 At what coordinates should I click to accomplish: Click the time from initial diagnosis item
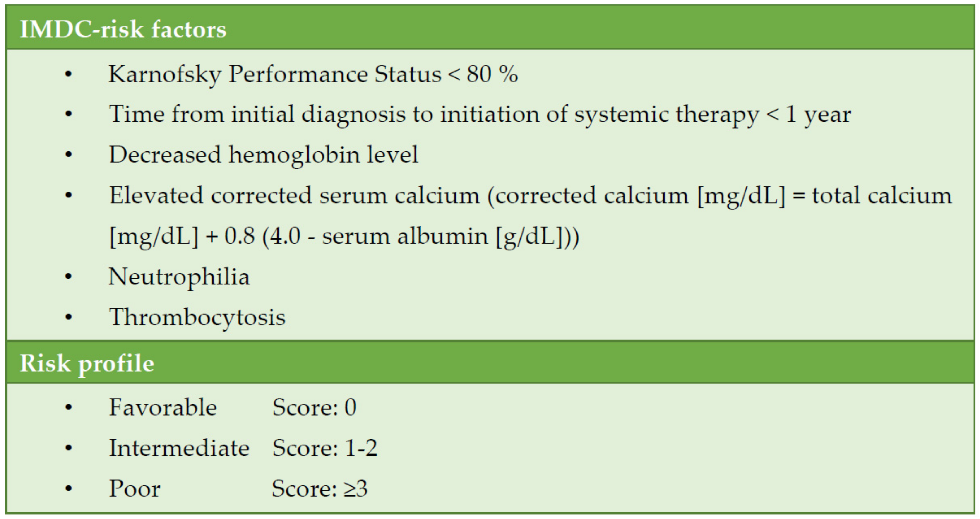tap(479, 114)
